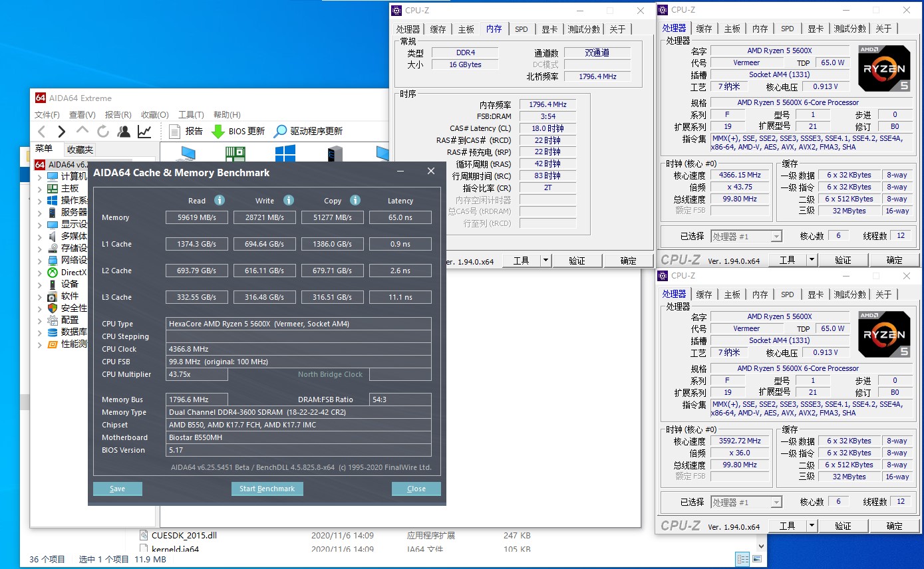Image resolution: width=924 pixels, height=569 pixels.
Task: Start the cache and memory benchmark
Action: pyautogui.click(x=267, y=489)
